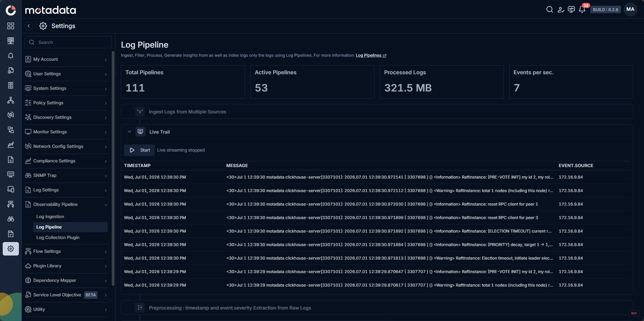Select log row about reset RPC peer 3
Screen dimensions: 644x321
376,218
